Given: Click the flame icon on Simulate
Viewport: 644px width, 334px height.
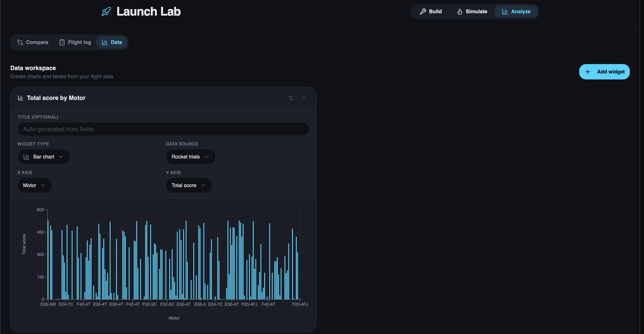Looking at the screenshot, I should coord(460,12).
